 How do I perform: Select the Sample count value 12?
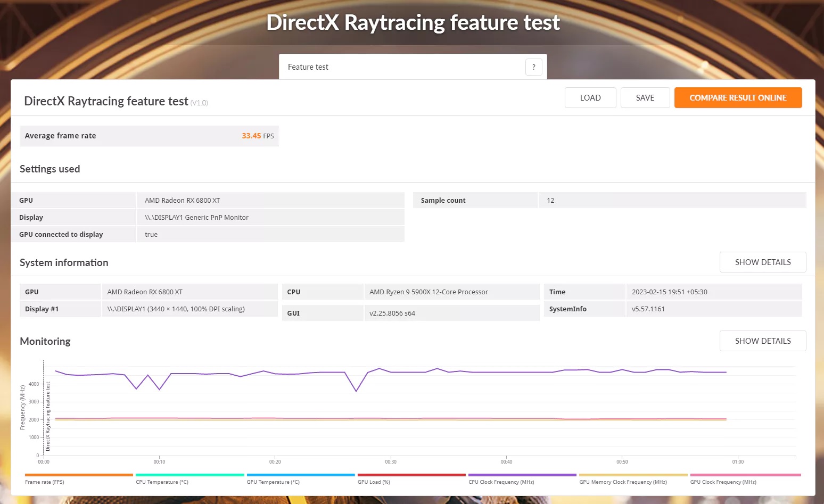550,201
